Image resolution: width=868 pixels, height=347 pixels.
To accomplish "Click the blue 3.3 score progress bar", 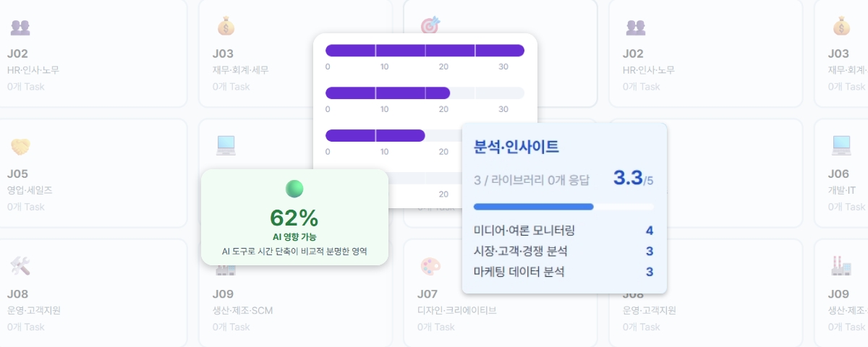I will 563,207.
